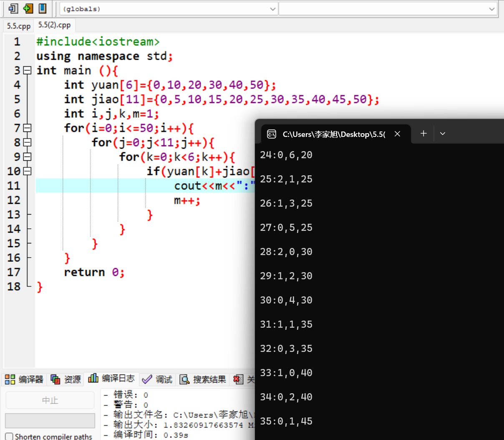Open the (globals) scope combo box
This screenshot has height=440, width=504.
169,9
